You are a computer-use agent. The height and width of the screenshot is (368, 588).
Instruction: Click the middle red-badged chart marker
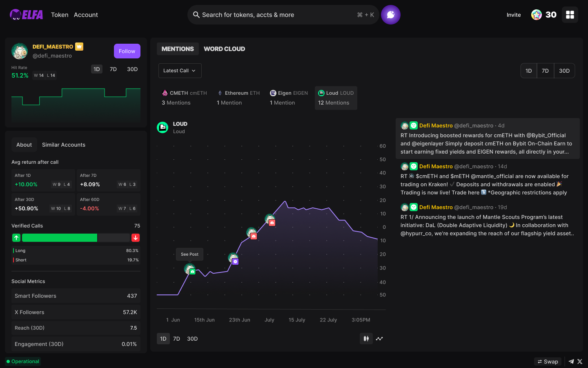click(252, 233)
